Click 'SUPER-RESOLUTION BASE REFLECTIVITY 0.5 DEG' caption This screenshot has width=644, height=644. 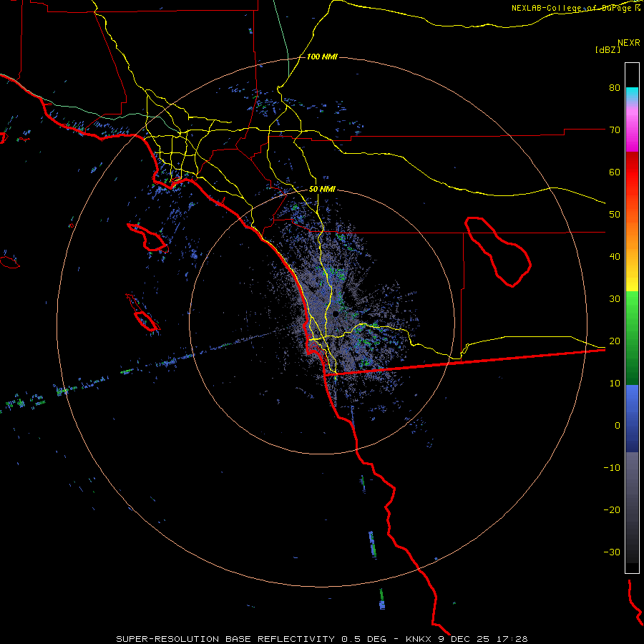click(251, 639)
